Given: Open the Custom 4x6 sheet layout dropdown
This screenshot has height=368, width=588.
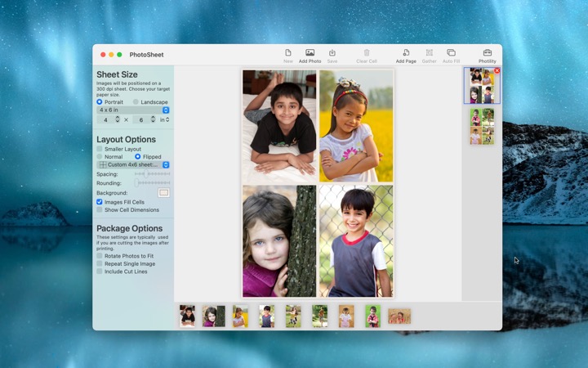Looking at the screenshot, I should tap(133, 165).
